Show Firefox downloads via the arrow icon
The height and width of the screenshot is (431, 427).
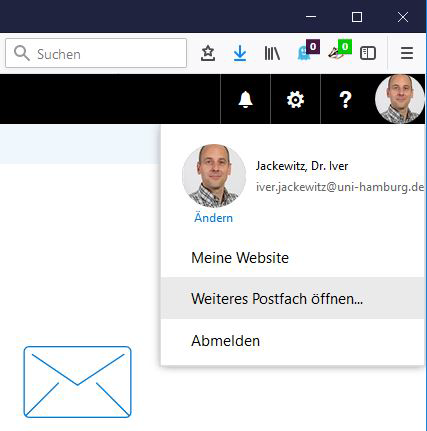(240, 53)
